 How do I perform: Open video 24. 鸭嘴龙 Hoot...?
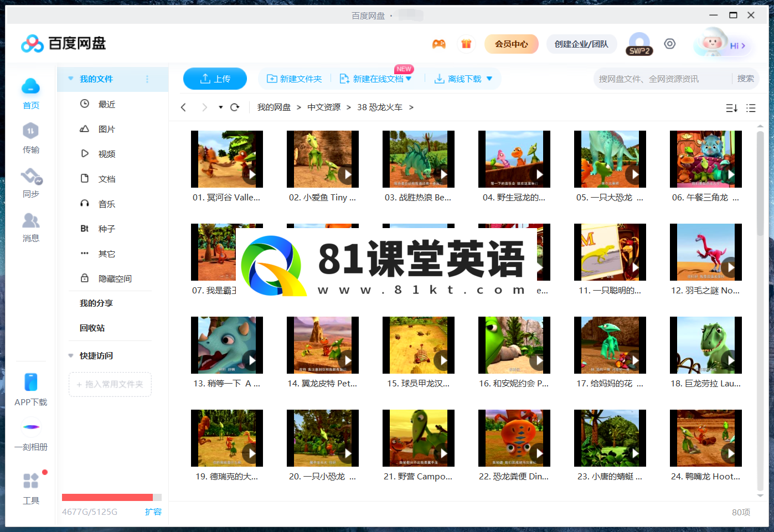[x=706, y=438]
